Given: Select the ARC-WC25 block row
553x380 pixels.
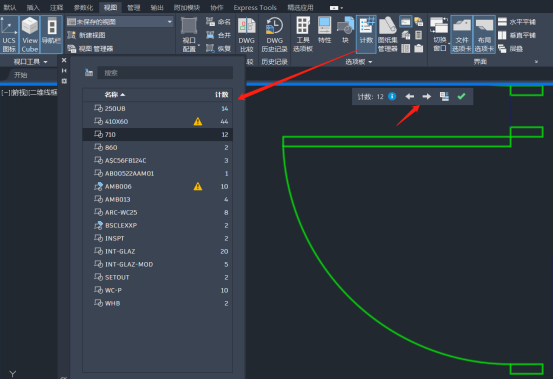Looking at the screenshot, I should 157,212.
